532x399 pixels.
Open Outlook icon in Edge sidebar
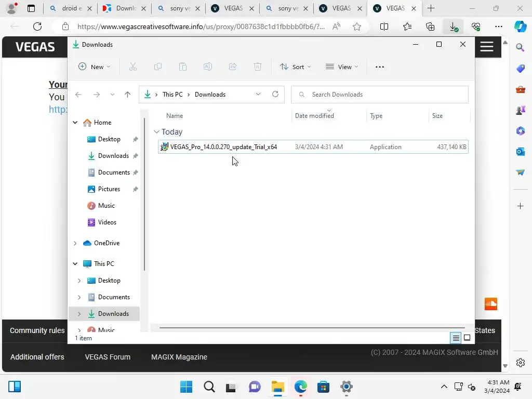[520, 152]
